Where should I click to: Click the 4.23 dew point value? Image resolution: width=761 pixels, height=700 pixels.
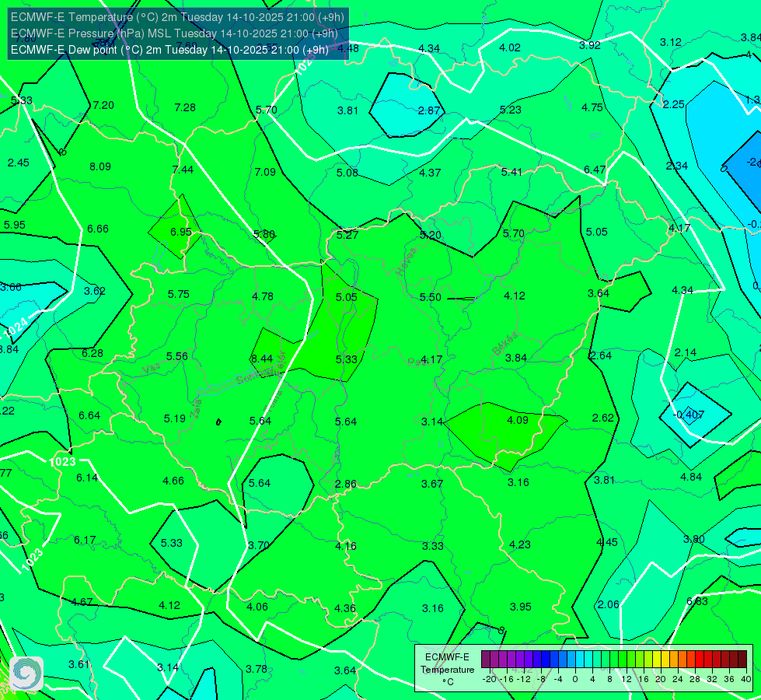[x=520, y=545]
